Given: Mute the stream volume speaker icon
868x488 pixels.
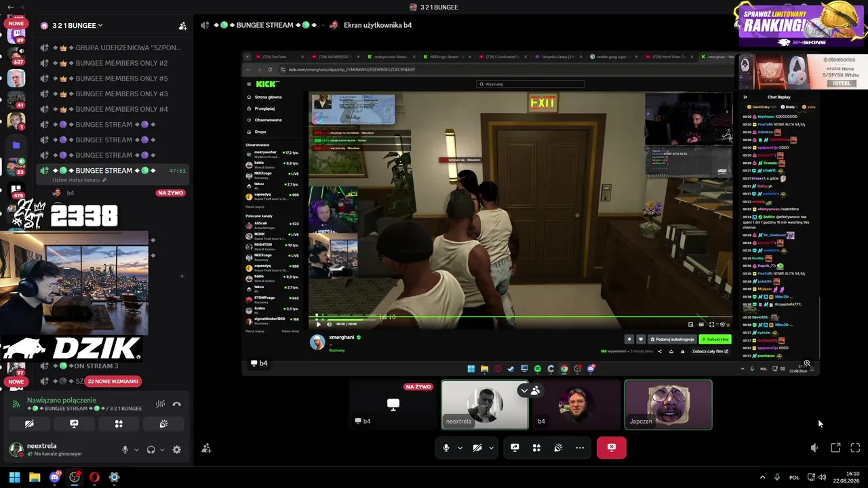Looking at the screenshot, I should 814,448.
